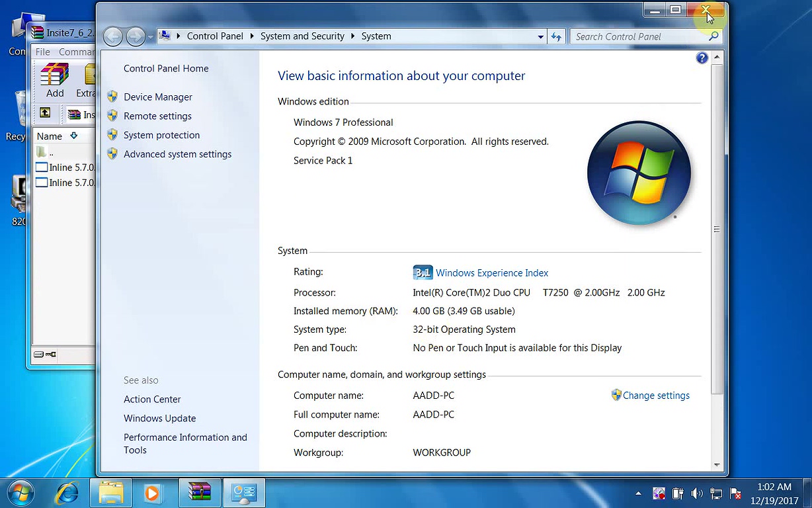Click the drive icon in WinRAR status bar
This screenshot has width=812, height=508.
[x=38, y=355]
